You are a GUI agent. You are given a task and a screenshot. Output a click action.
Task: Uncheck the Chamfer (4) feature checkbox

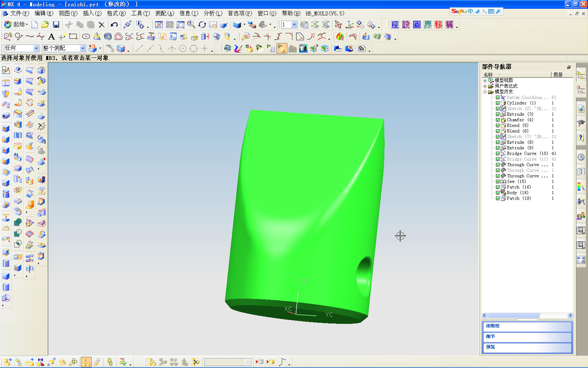(498, 120)
